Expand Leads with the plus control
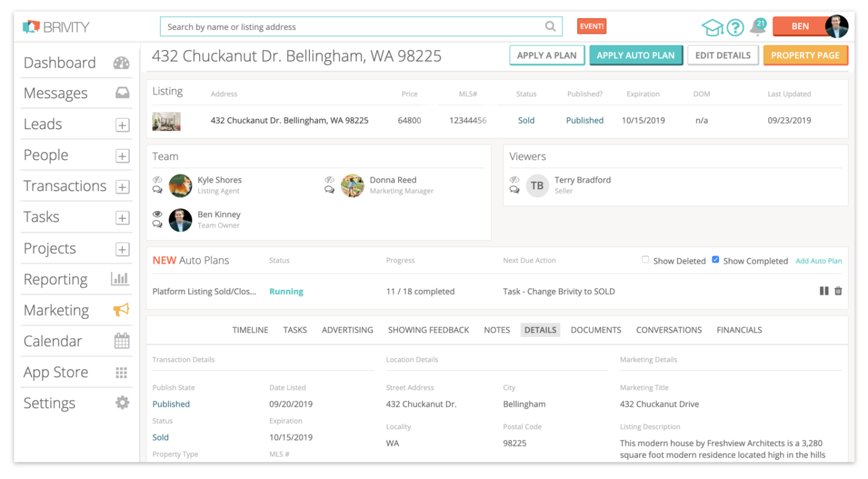The image size is (868, 479). pyautogui.click(x=122, y=124)
